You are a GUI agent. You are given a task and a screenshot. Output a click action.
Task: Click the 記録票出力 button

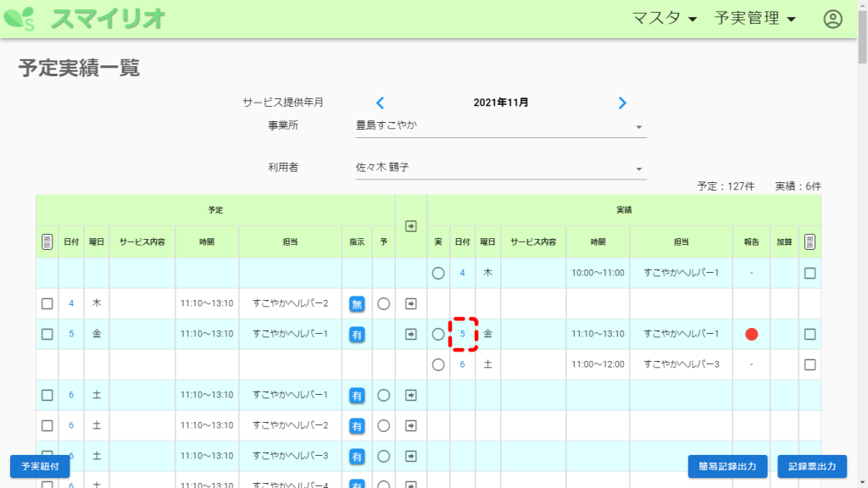(811, 466)
